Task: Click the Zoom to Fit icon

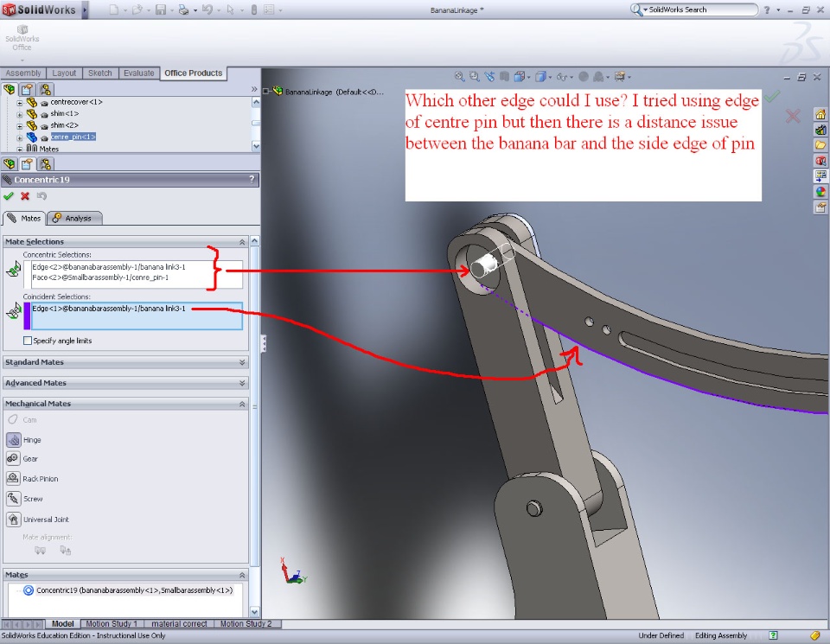Action: coord(459,77)
